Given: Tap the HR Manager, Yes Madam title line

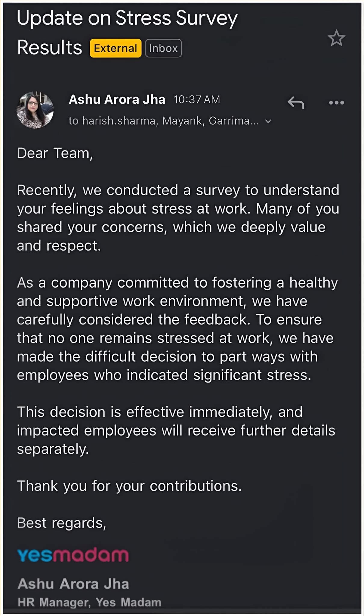Looking at the screenshot, I should (89, 602).
